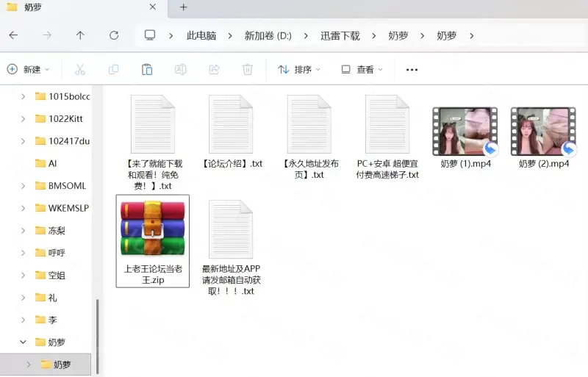This screenshot has width=588, height=377.
Task: Navigate to 新加卷 (D:) in breadcrumb
Action: coord(268,35)
